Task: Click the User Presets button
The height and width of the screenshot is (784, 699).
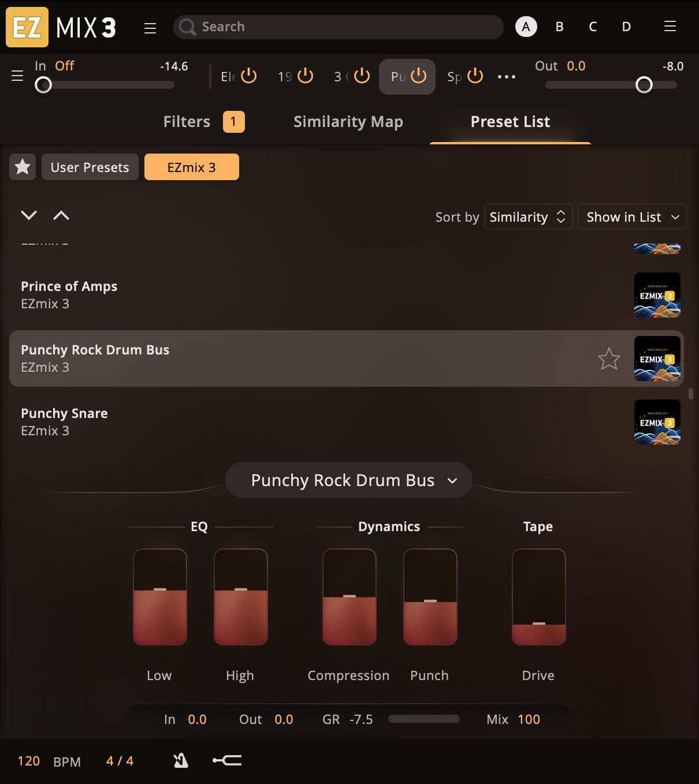Action: click(x=90, y=167)
